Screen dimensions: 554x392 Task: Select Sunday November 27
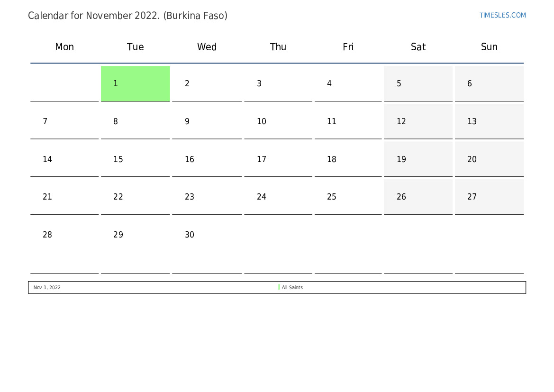(x=489, y=197)
